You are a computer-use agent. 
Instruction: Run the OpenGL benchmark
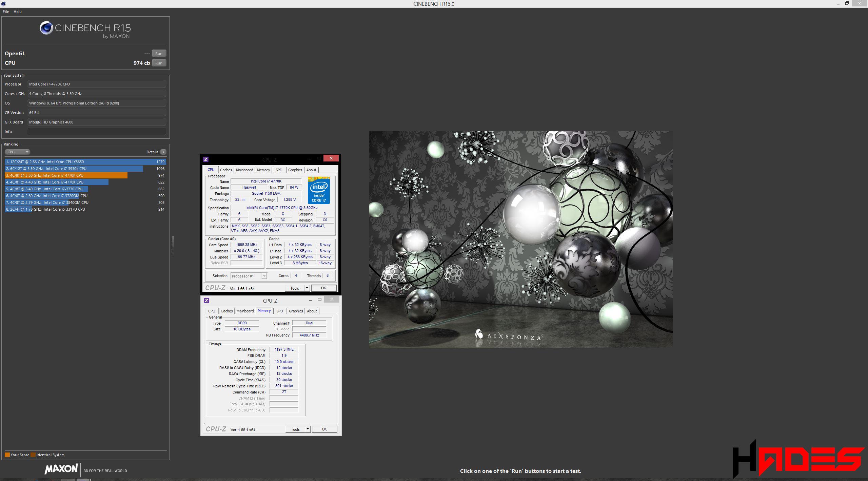tap(159, 54)
